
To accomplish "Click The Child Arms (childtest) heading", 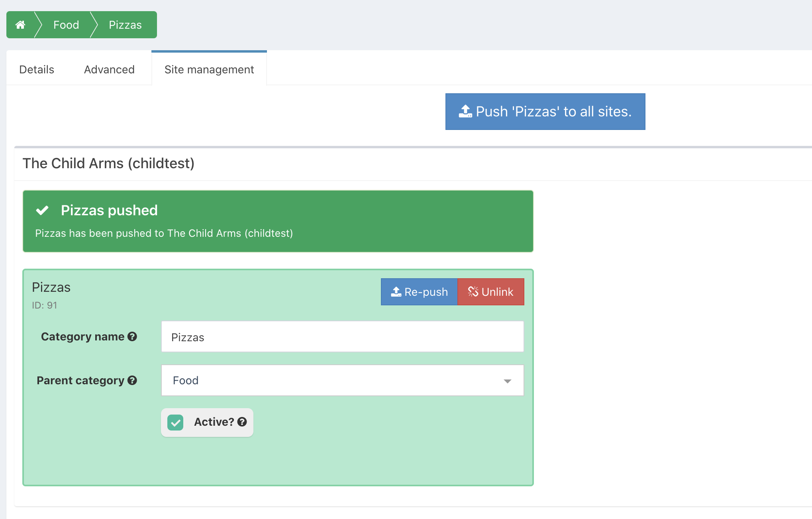I will click(108, 163).
